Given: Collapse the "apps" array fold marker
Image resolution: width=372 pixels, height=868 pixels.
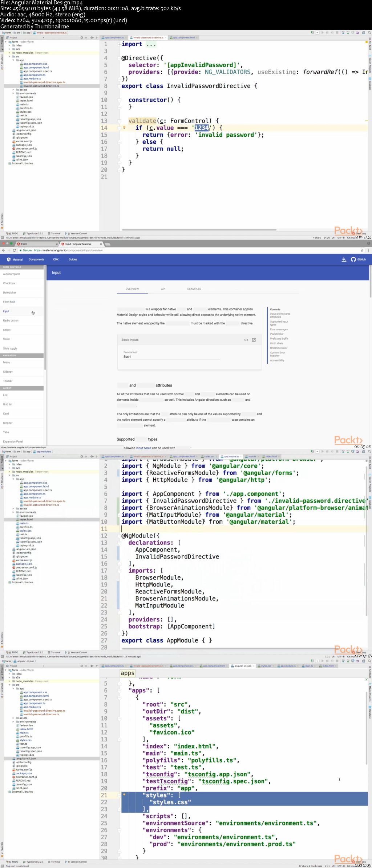Looking at the screenshot, I should pyautogui.click(x=119, y=691).
